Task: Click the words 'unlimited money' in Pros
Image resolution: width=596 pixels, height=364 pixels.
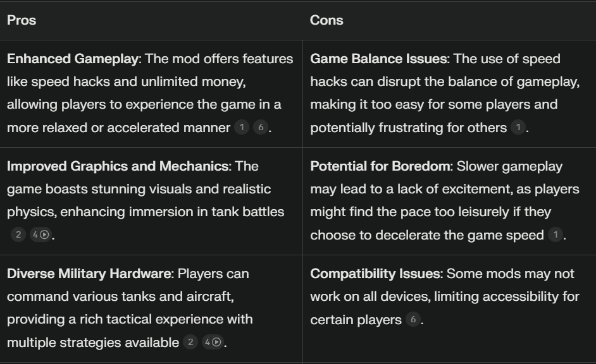Action: [x=193, y=82]
